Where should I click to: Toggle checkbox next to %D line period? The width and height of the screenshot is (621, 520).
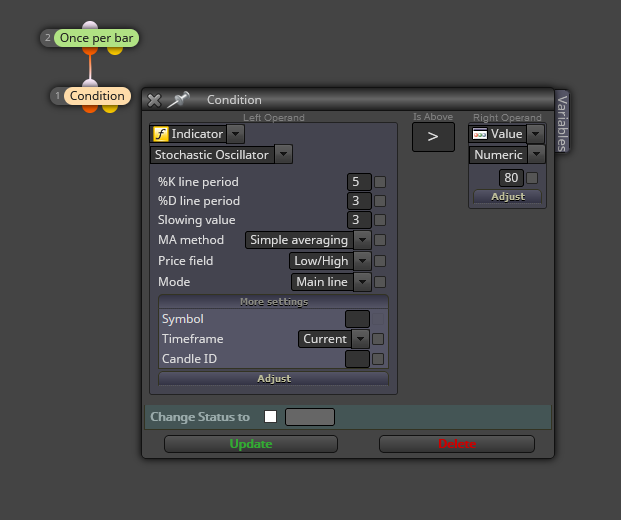pos(380,201)
